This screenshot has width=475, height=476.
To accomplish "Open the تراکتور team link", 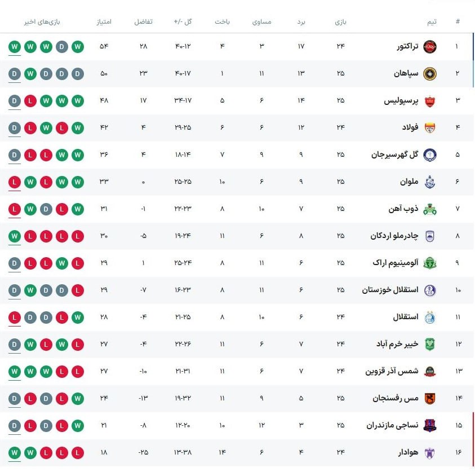I will point(407,46).
